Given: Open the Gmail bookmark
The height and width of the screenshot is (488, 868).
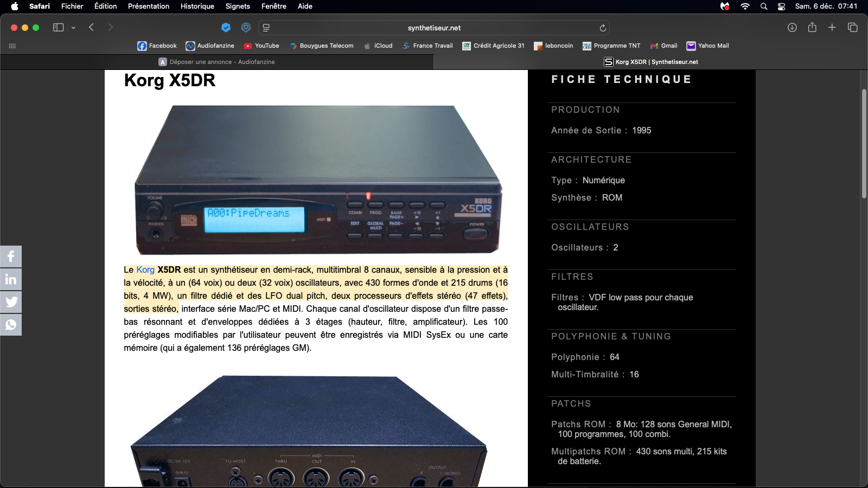Looking at the screenshot, I should (x=663, y=46).
